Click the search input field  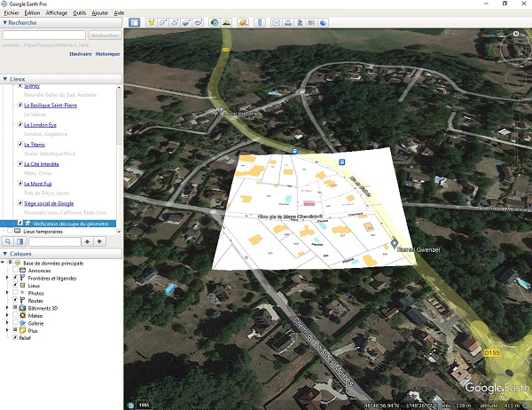click(43, 35)
